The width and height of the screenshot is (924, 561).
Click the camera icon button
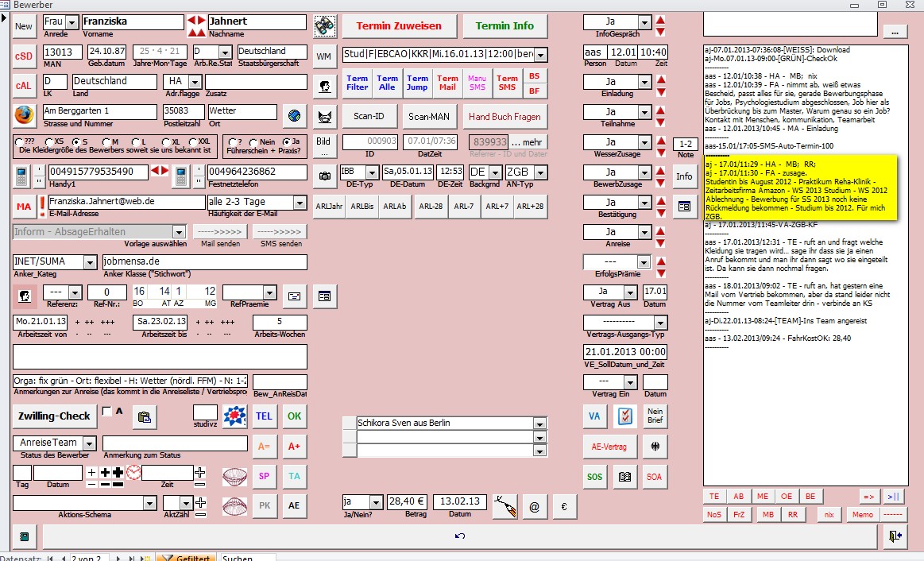[323, 175]
